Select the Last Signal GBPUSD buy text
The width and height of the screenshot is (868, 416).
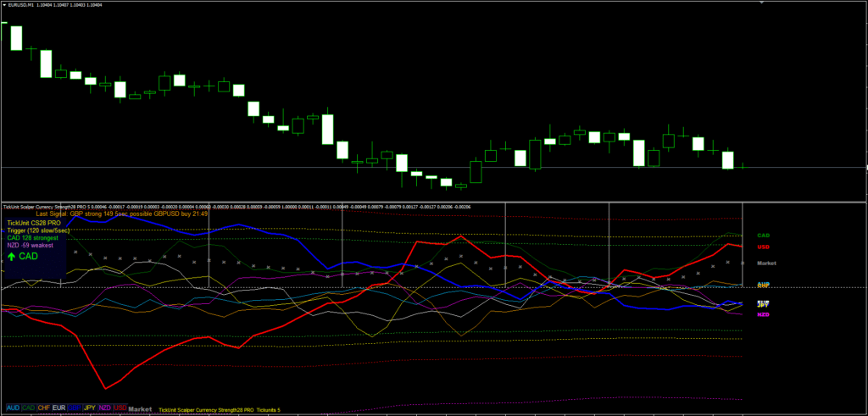tap(123, 214)
